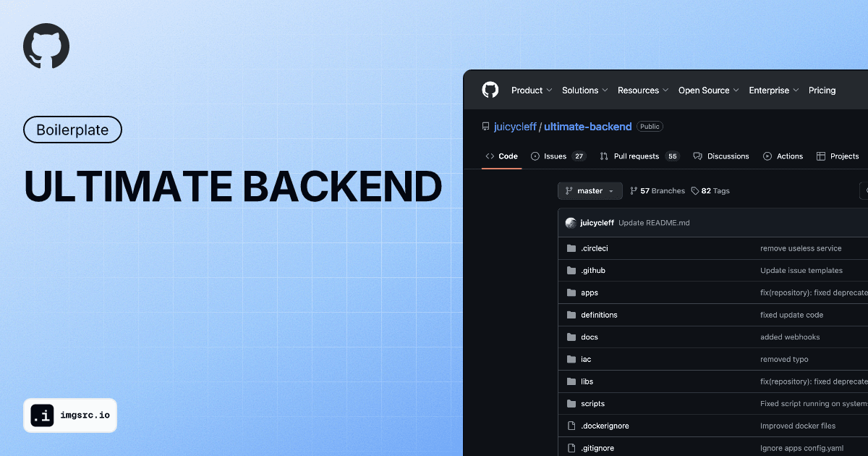Click the tag icon next to 82
Screen dimensions: 868x456
pyautogui.click(x=695, y=191)
